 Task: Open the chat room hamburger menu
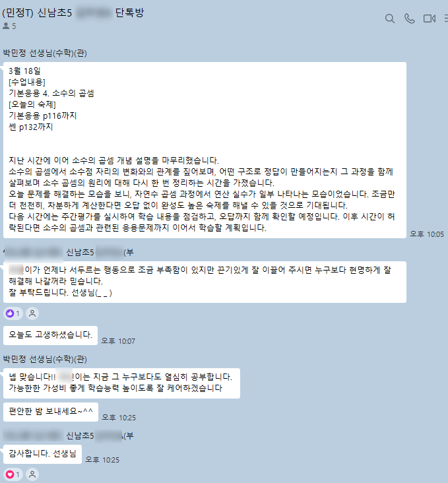point(446,18)
